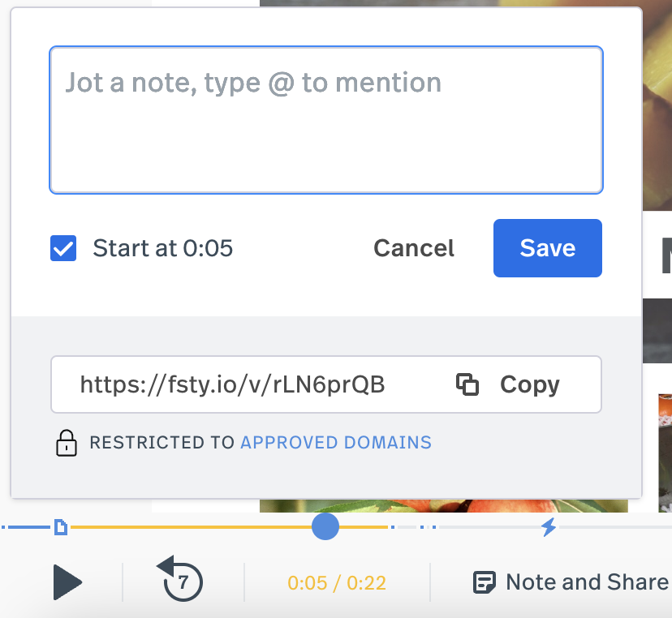The height and width of the screenshot is (618, 672).
Task: Rewind 7 seconds
Action: [x=180, y=579]
